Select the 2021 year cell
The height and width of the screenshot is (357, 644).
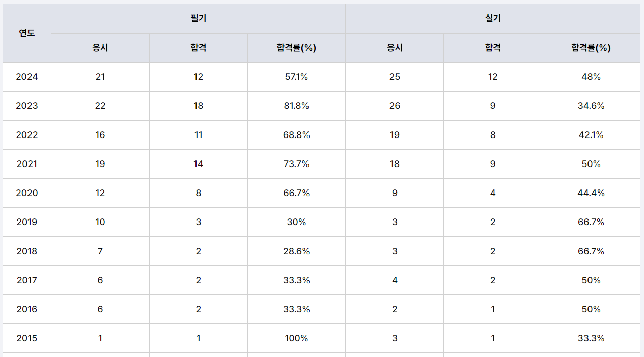[27, 164]
